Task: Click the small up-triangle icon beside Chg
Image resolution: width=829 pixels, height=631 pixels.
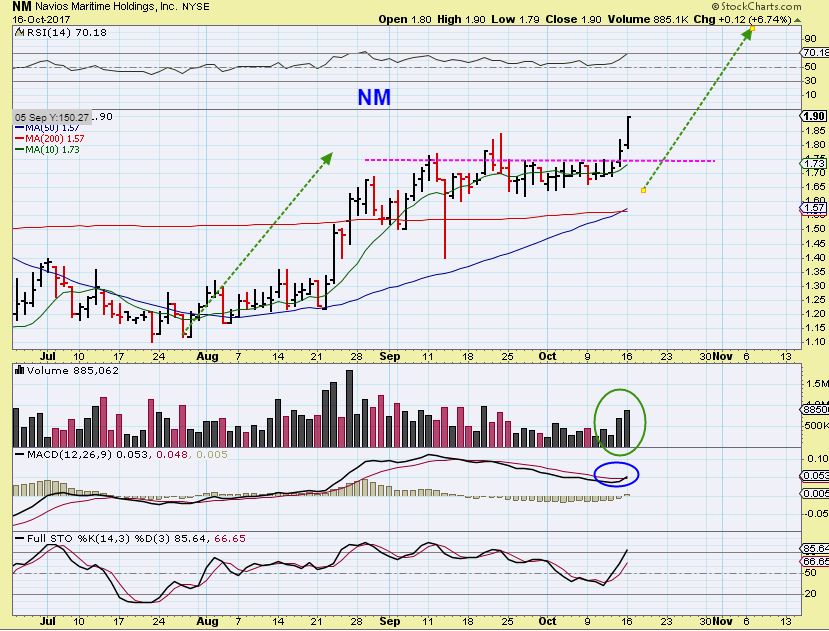Action: 797,20
